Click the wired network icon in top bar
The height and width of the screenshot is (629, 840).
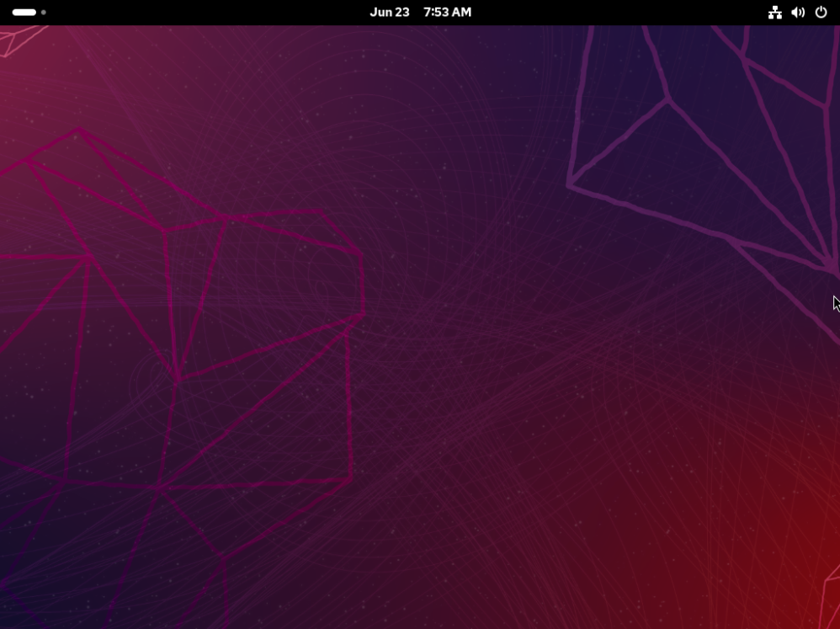(x=775, y=12)
